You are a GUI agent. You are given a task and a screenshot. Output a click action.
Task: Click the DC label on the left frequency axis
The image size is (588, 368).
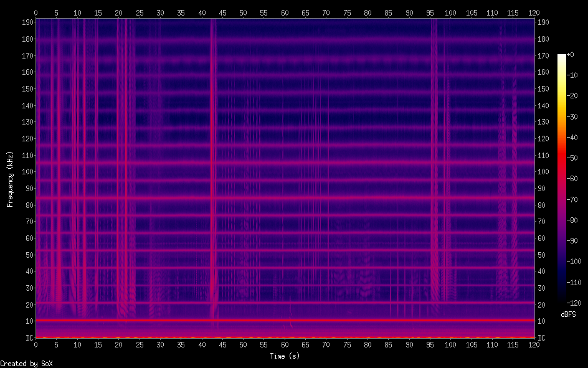coord(28,337)
